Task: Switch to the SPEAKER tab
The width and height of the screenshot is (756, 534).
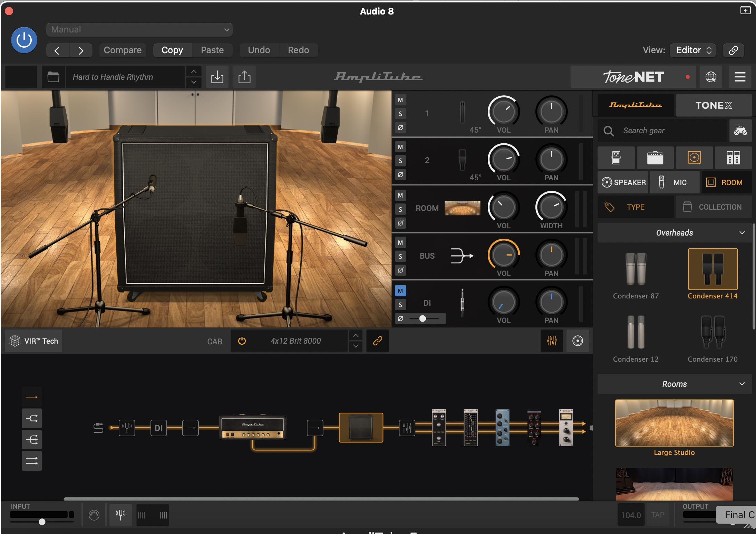Action: click(x=623, y=182)
